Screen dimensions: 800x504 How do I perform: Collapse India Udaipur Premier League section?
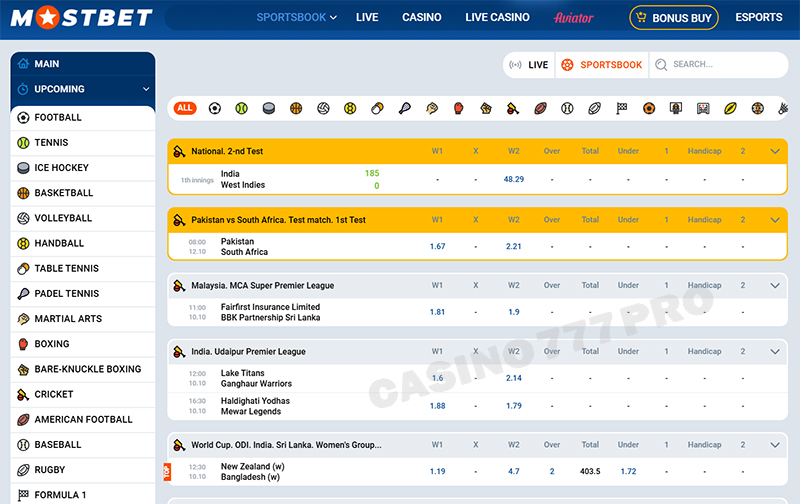tap(775, 351)
